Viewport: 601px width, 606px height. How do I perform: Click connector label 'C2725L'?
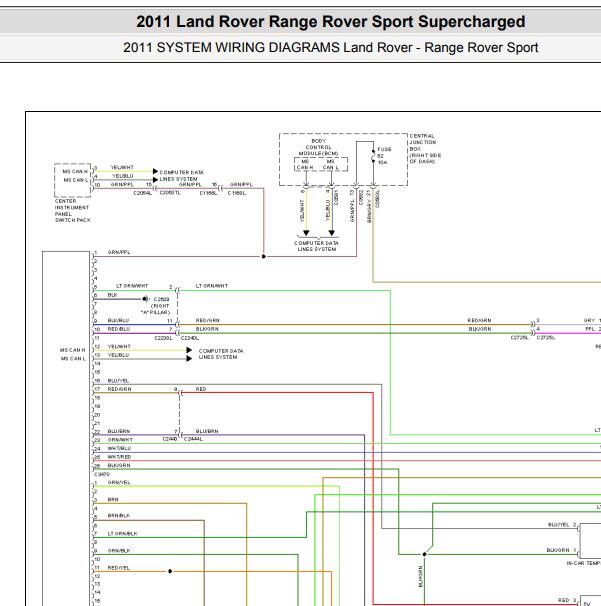pyautogui.click(x=519, y=337)
